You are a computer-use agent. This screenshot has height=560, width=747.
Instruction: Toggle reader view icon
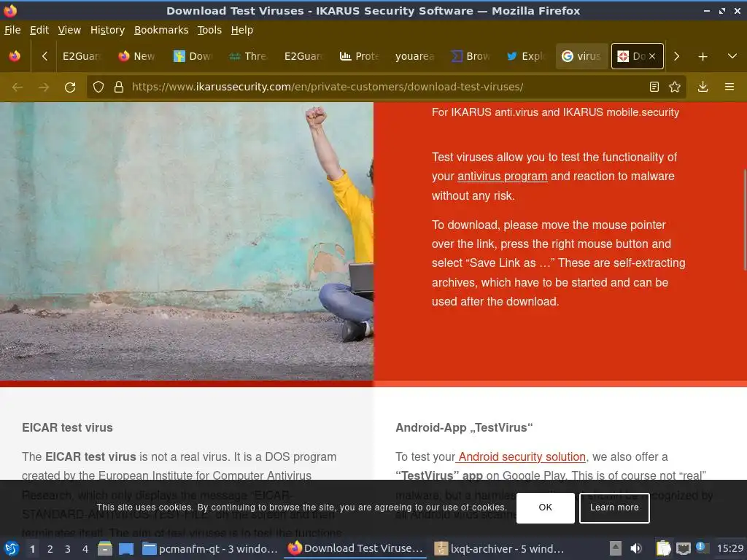click(x=654, y=87)
